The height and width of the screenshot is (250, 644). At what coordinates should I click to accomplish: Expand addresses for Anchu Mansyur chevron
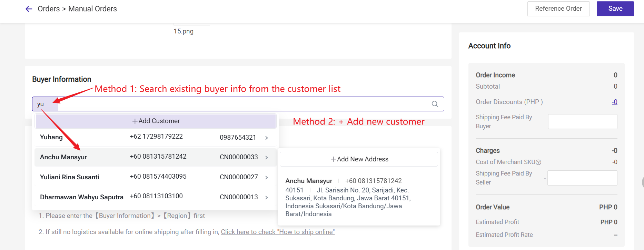[x=267, y=158]
